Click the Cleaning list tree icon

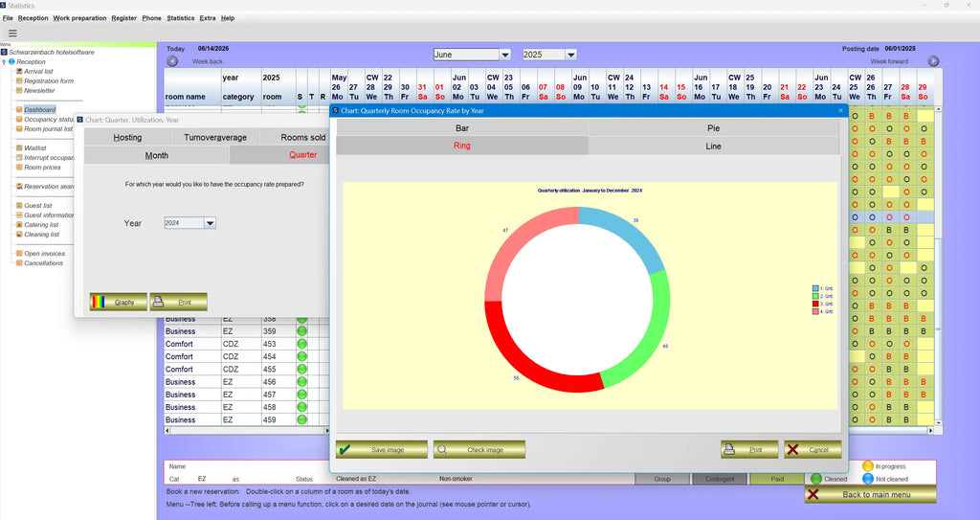click(19, 234)
